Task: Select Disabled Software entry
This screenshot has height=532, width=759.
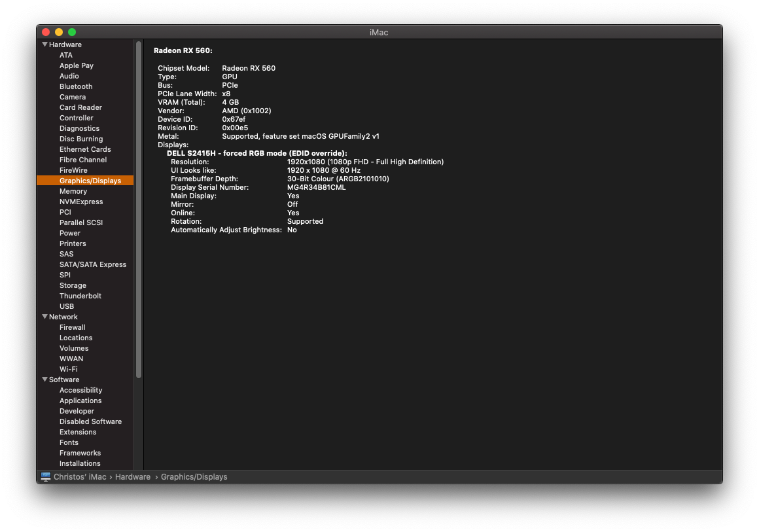Action: tap(90, 421)
